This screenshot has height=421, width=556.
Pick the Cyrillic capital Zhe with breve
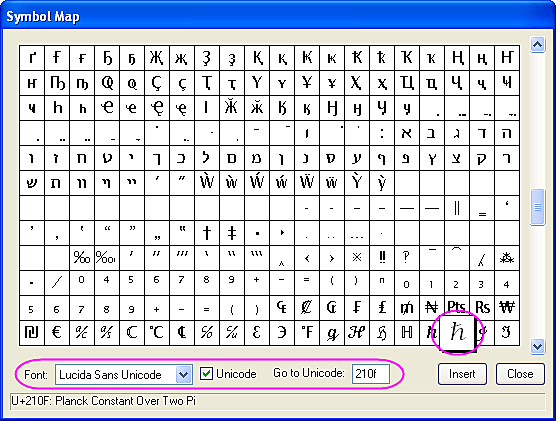coord(232,108)
